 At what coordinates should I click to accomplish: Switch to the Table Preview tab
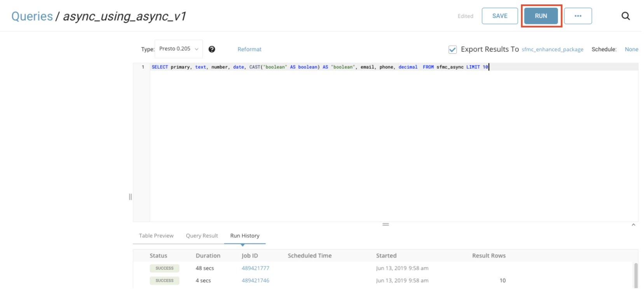pos(156,236)
